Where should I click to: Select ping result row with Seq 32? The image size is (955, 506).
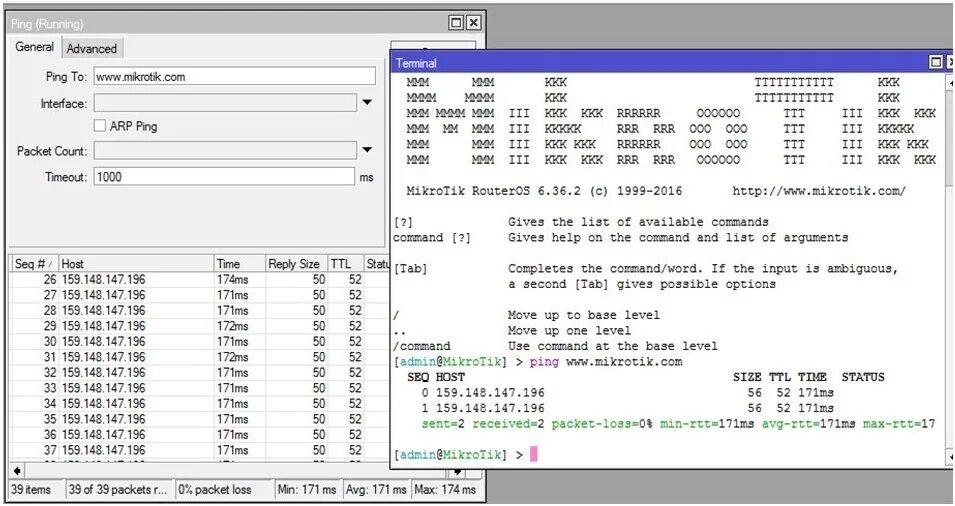pos(200,373)
